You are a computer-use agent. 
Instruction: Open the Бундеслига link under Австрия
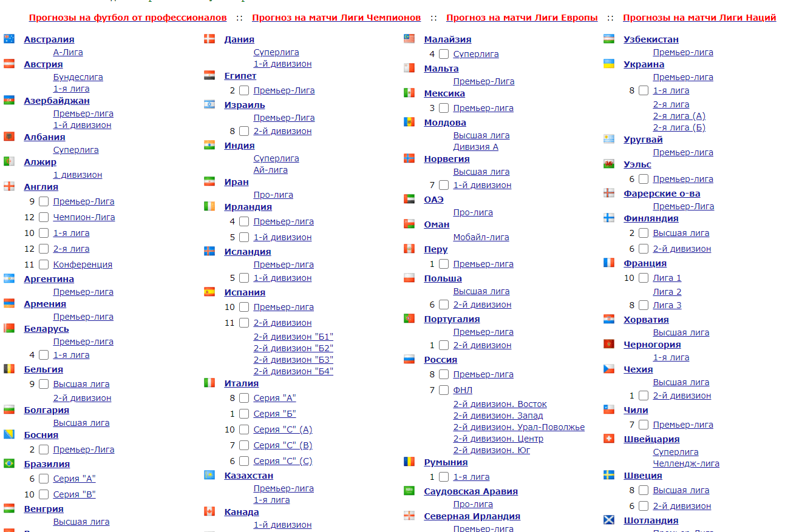tap(78, 77)
